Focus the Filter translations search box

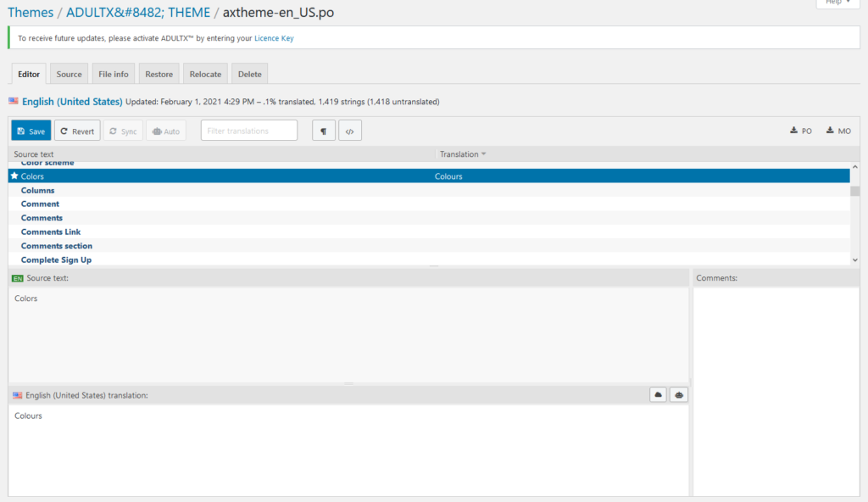click(x=249, y=131)
